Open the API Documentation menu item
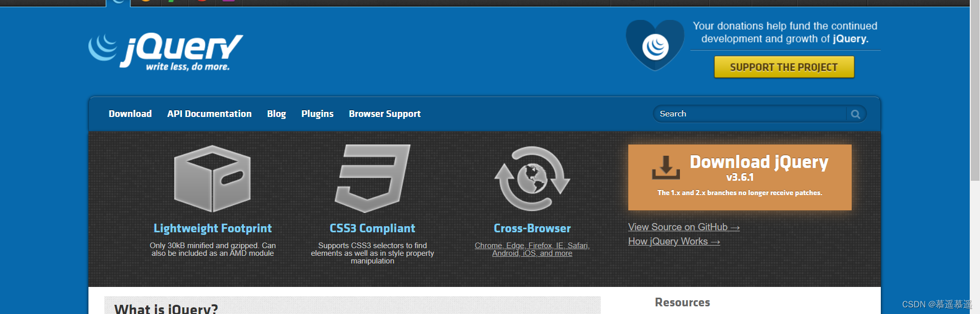The width and height of the screenshot is (980, 314). pyautogui.click(x=209, y=114)
